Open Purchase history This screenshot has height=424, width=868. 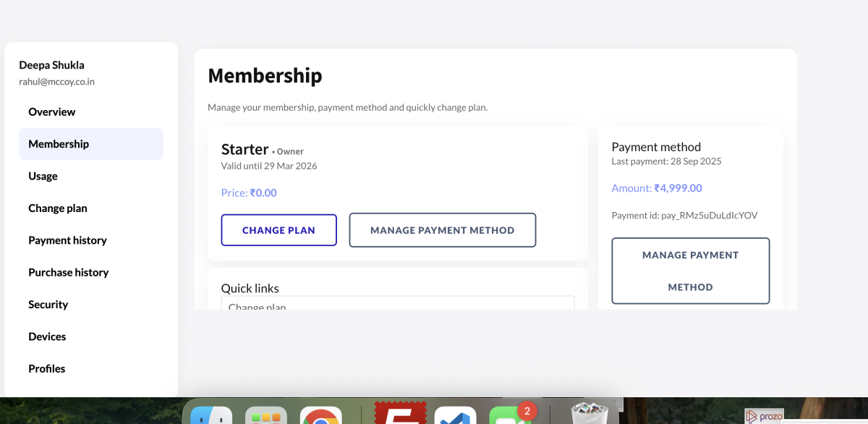click(x=69, y=273)
